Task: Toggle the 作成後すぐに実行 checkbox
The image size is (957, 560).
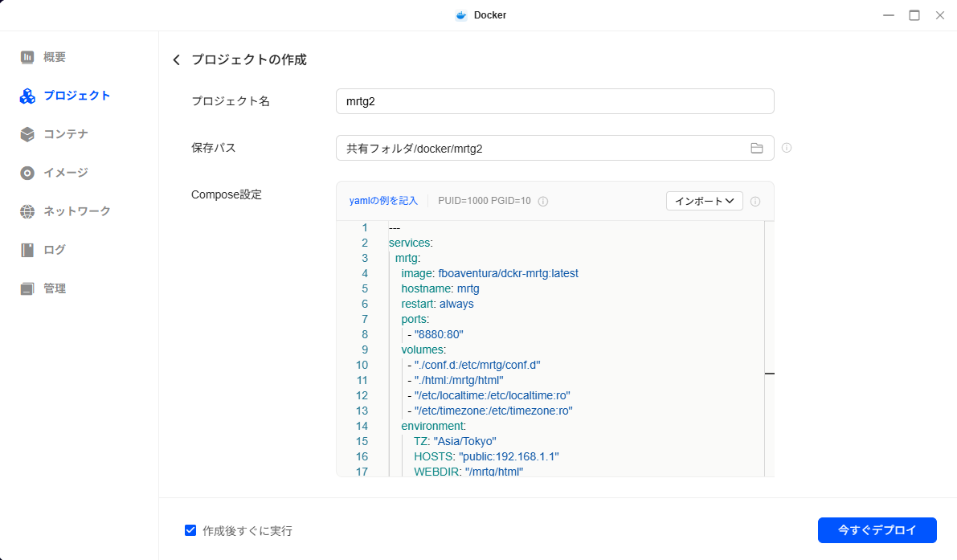Action: [x=190, y=530]
